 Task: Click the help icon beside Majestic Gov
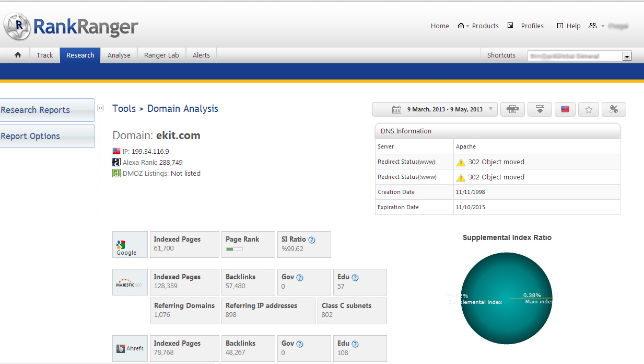point(300,278)
